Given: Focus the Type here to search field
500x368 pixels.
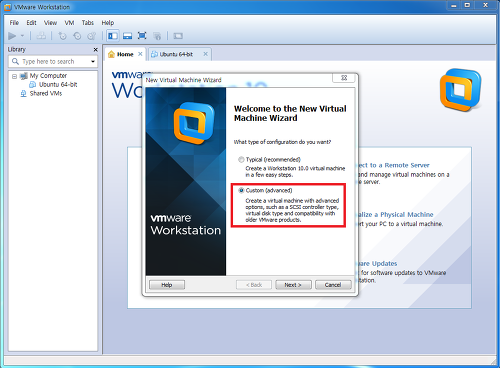Looking at the screenshot, I should 53,62.
